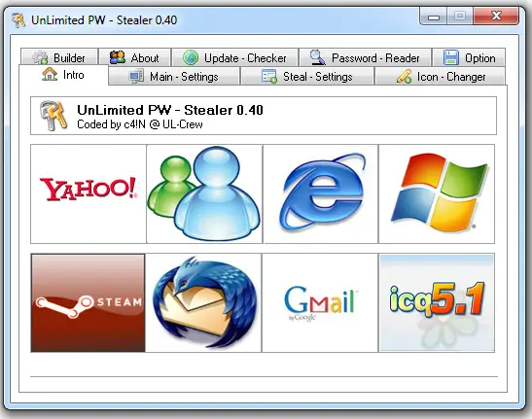The image size is (532, 419).
Task: Click the gear icon on the Builder tab
Action: point(41,57)
